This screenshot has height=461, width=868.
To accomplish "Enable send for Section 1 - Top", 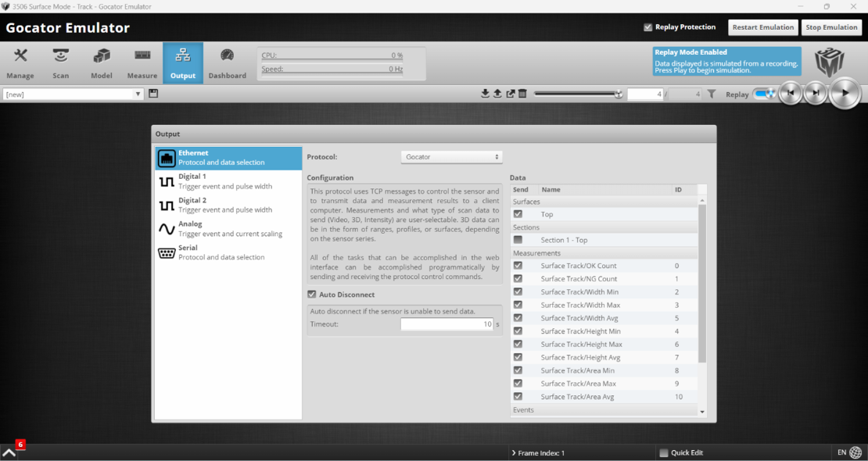I will tap(518, 240).
